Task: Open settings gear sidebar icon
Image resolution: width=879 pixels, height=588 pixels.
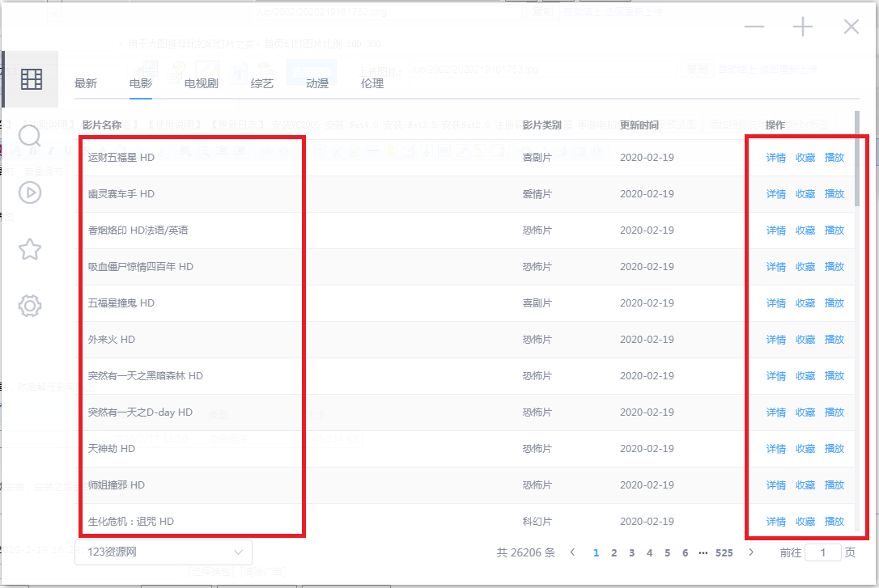Action: (30, 306)
